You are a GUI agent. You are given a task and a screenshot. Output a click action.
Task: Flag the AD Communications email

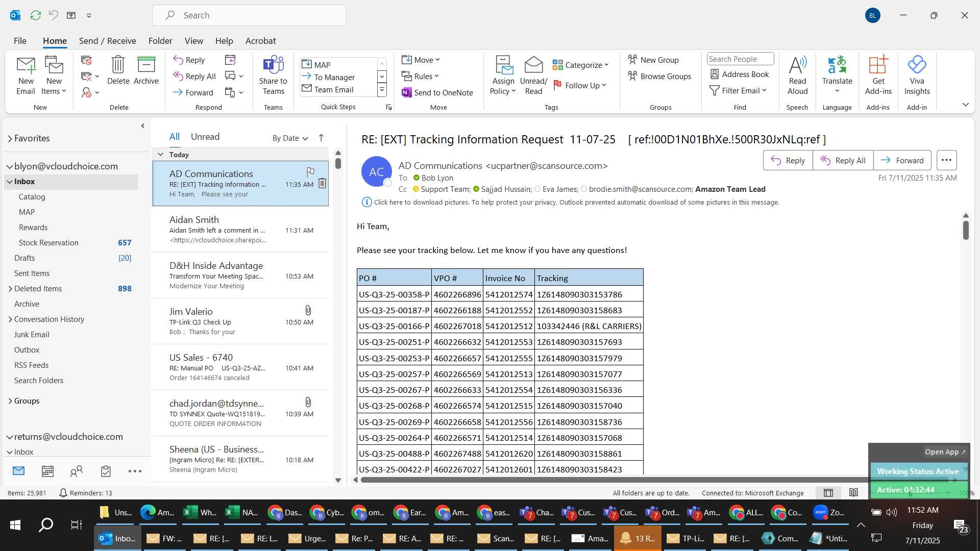[310, 171]
